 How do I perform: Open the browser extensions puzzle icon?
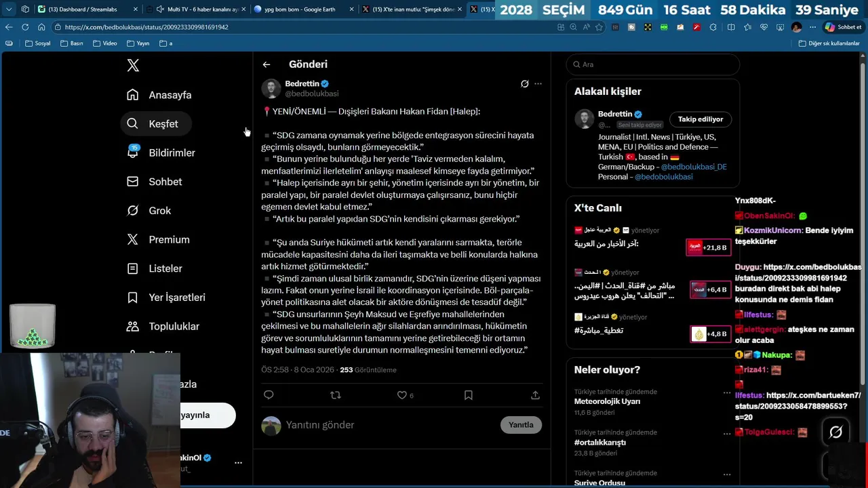click(713, 27)
